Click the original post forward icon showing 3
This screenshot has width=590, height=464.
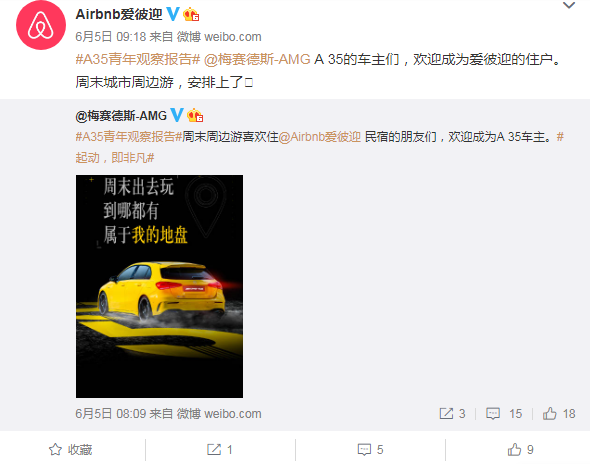coord(452,414)
